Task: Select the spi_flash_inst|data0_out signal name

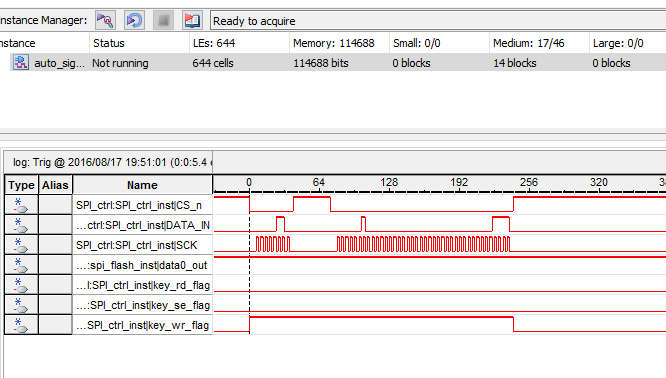Action: (142, 265)
